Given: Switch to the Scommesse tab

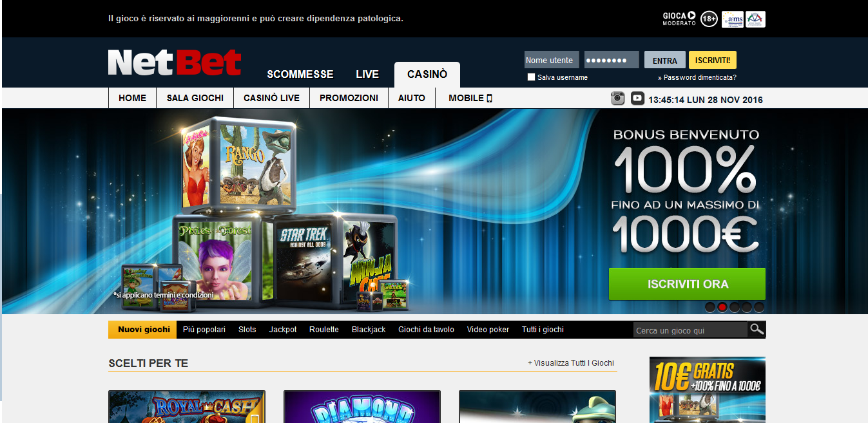Looking at the screenshot, I should pos(300,74).
